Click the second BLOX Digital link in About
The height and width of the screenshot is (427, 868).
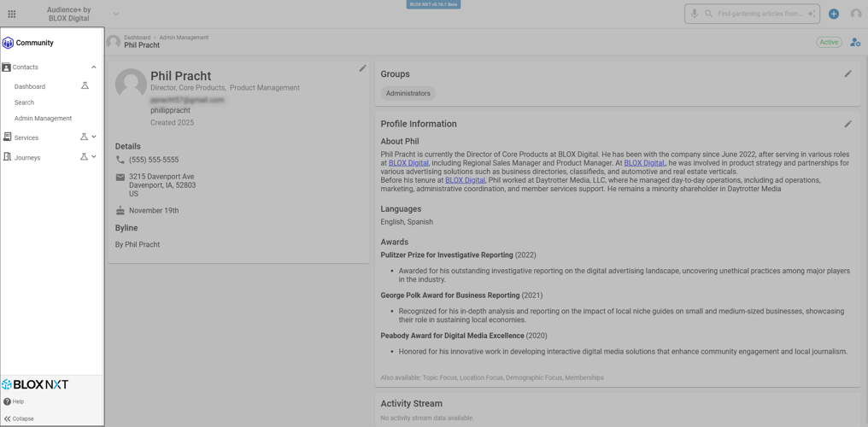[644, 163]
